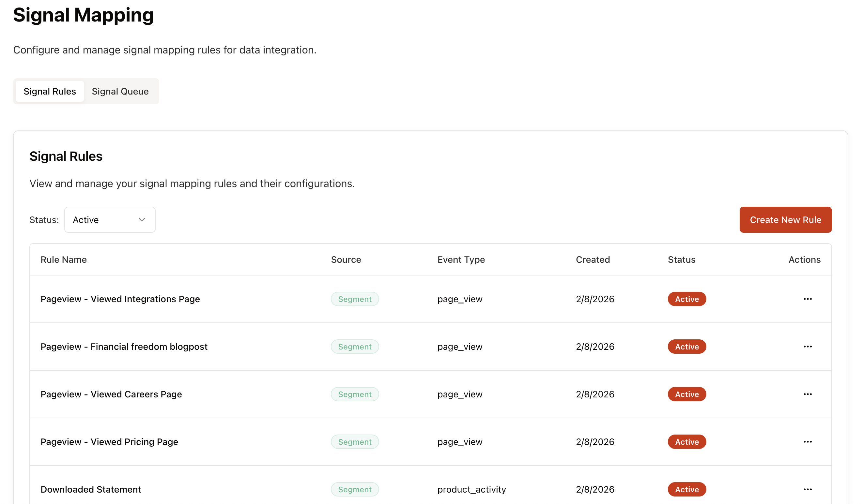Click Active status badge for Viewed Integrations Page
Viewport: 862px width, 504px height.
(687, 299)
